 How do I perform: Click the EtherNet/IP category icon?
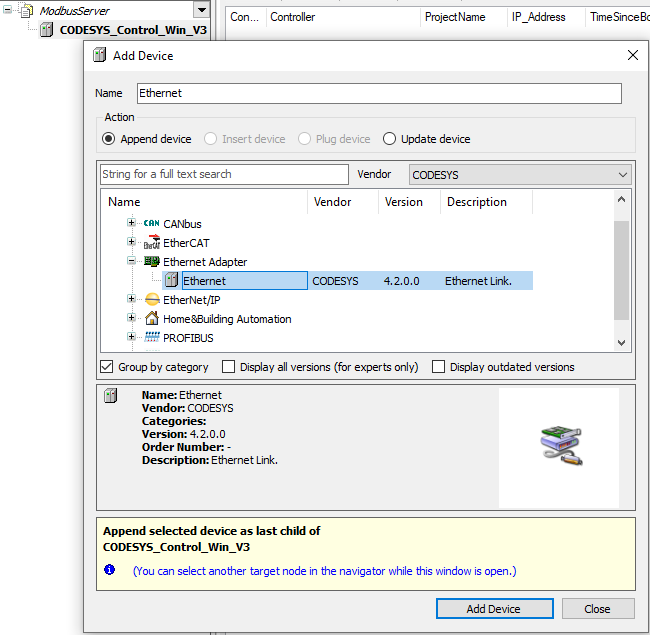coord(152,300)
